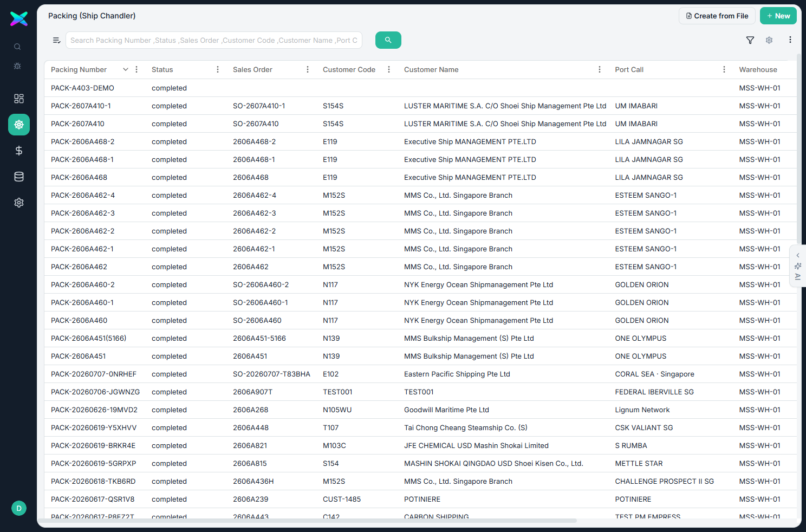Click PACK-2606A462-4 cell
The width and height of the screenshot is (806, 532).
pyautogui.click(x=83, y=195)
